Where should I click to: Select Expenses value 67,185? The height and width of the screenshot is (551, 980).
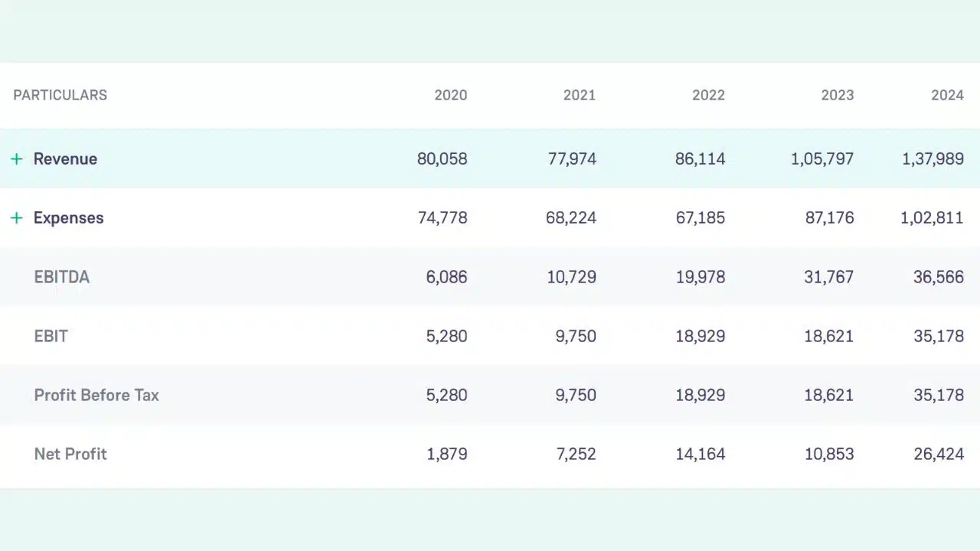click(701, 218)
